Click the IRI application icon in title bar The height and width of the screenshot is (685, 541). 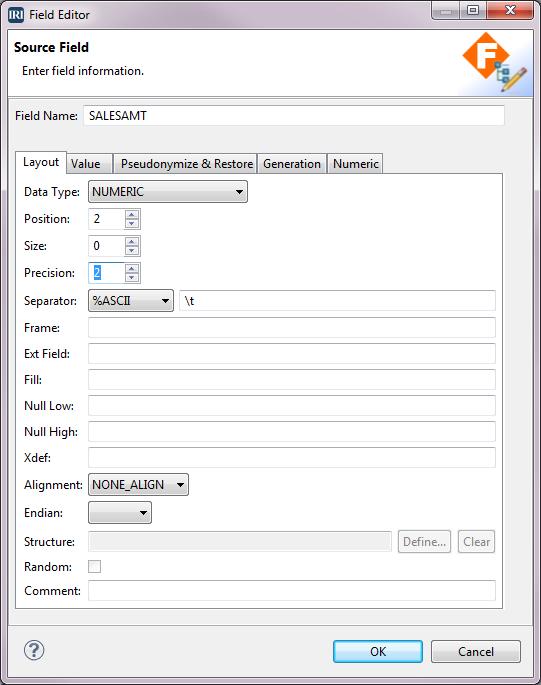[16, 14]
